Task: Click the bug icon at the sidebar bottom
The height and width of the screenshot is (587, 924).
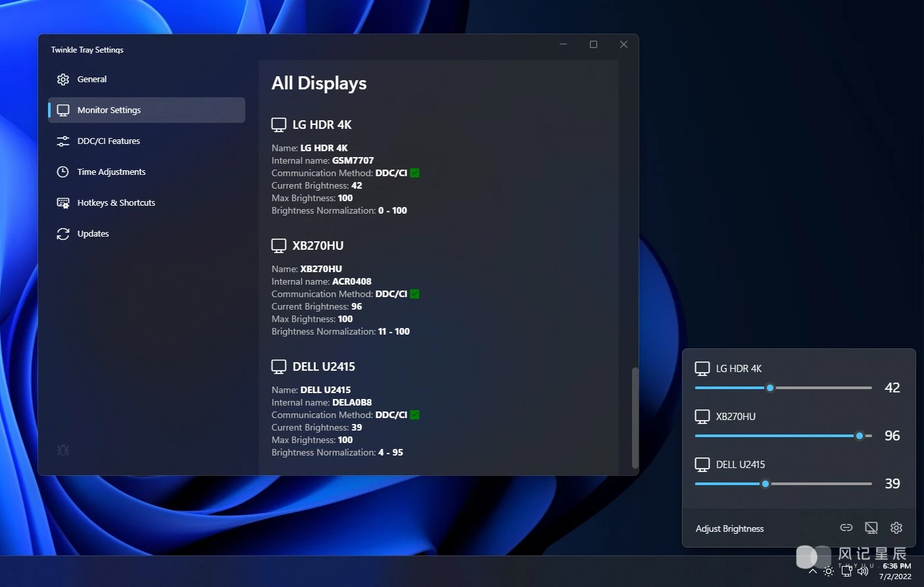Action: tap(63, 450)
